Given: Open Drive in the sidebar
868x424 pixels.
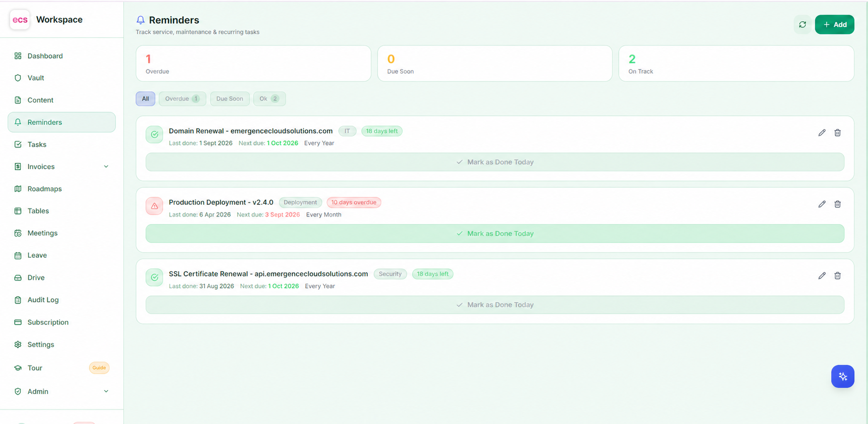Looking at the screenshot, I should pyautogui.click(x=61, y=278).
